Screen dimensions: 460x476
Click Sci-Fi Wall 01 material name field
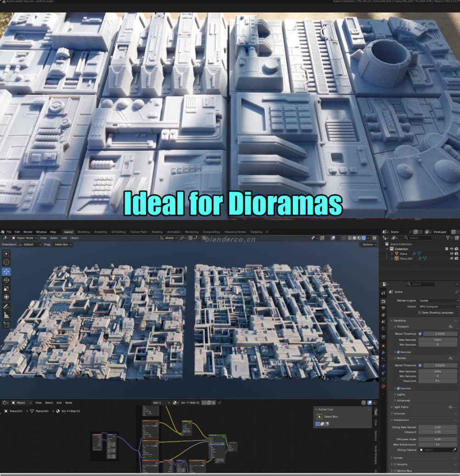(190, 403)
